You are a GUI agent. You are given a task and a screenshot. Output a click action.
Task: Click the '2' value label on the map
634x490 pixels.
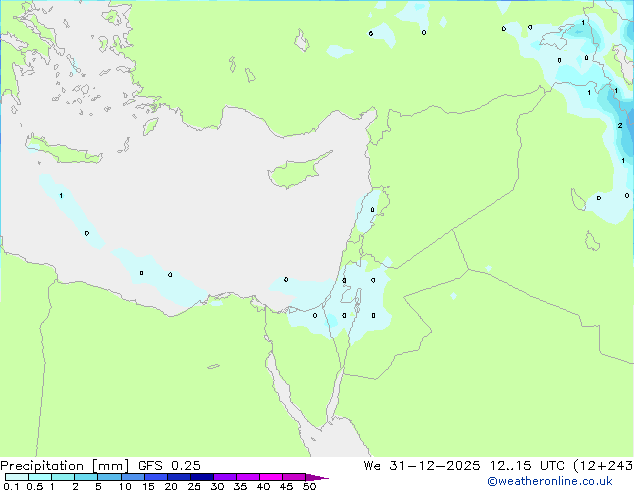(x=620, y=126)
